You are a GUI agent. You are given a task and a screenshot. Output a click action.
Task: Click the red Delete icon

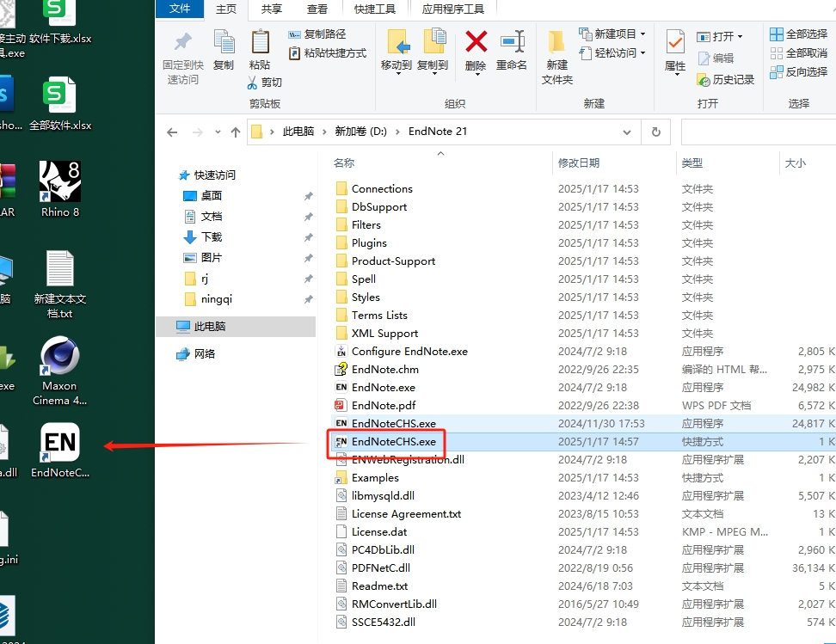[x=476, y=41]
